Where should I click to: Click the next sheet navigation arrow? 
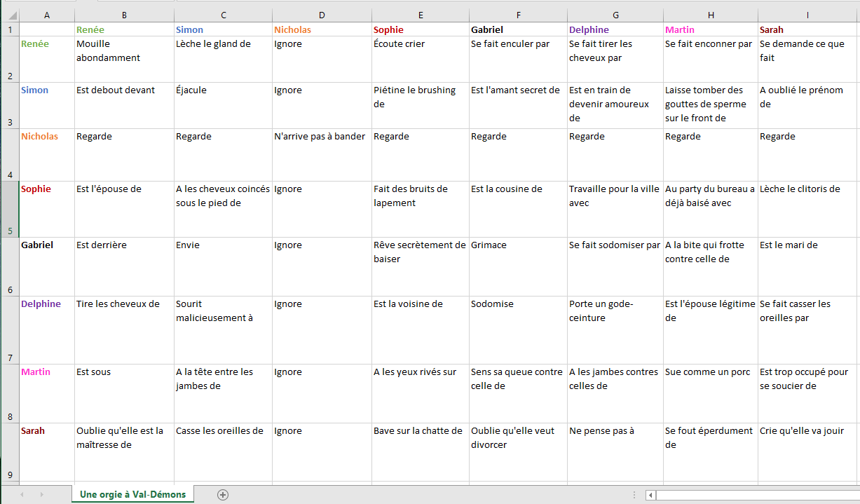[42, 495]
